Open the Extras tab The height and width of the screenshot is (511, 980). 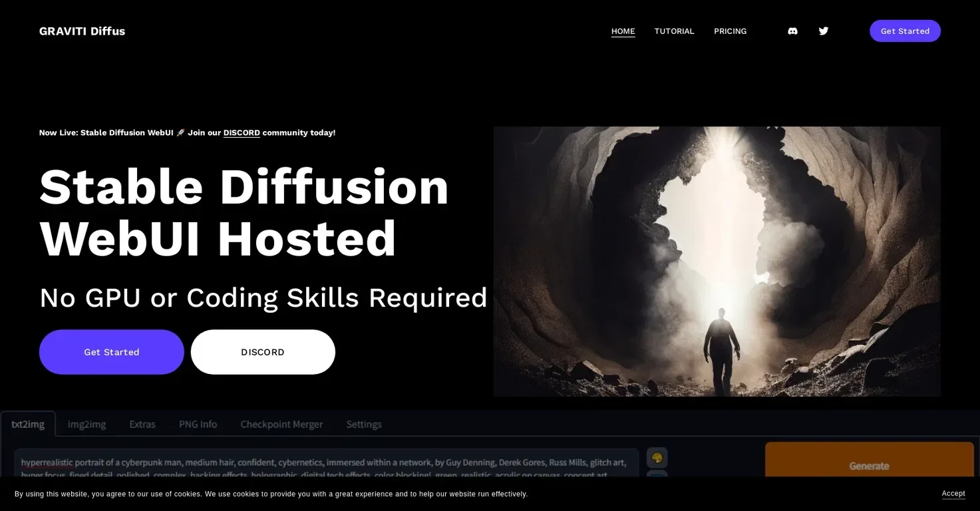pyautogui.click(x=142, y=425)
